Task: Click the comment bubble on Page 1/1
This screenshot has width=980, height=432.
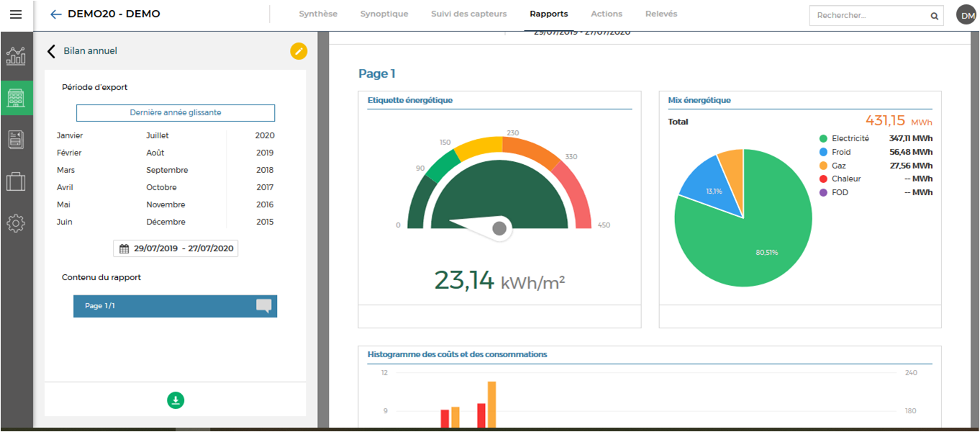Action: click(264, 306)
